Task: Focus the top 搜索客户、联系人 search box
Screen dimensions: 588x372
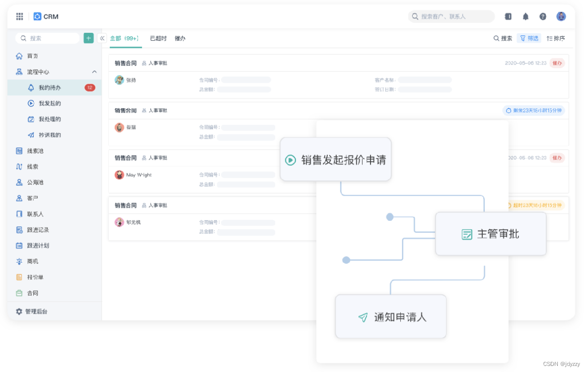Action: tap(451, 17)
